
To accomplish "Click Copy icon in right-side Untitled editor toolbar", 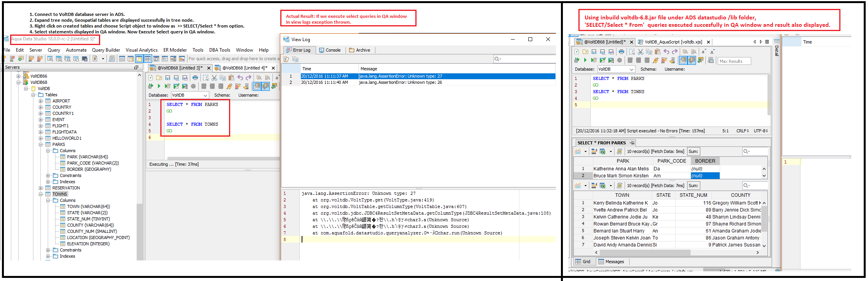I will tap(649, 52).
